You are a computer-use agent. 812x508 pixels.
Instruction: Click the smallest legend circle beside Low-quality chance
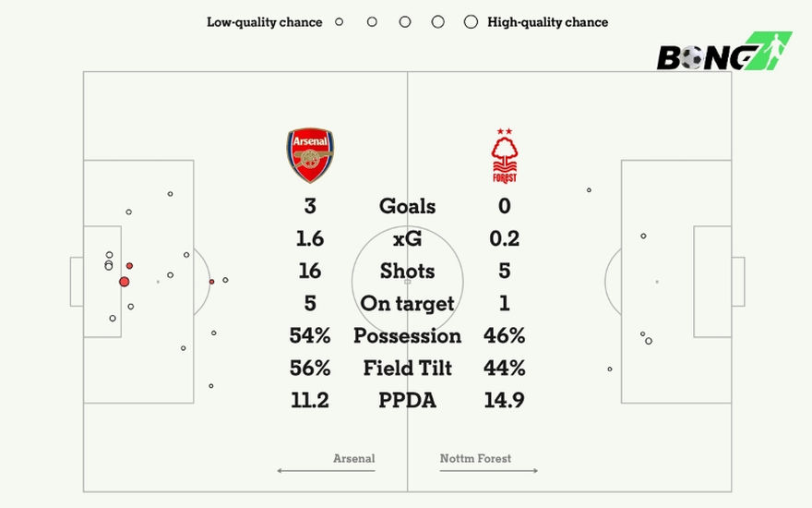pyautogui.click(x=339, y=21)
